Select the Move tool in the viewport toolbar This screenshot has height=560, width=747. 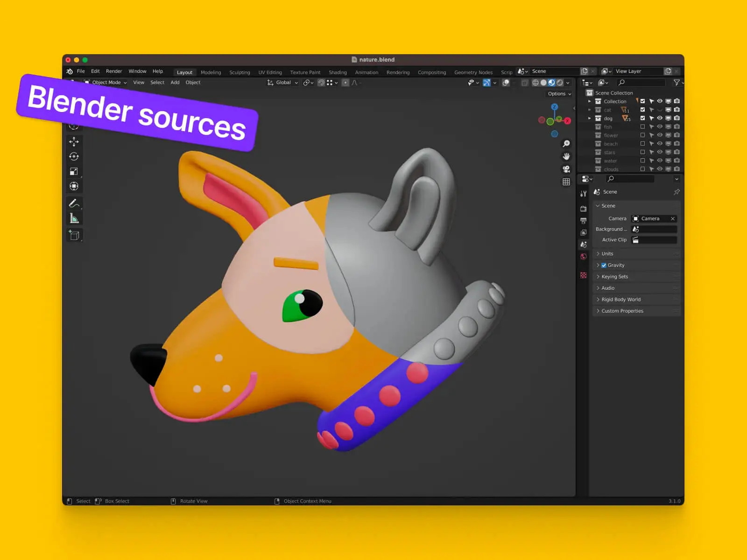point(74,141)
